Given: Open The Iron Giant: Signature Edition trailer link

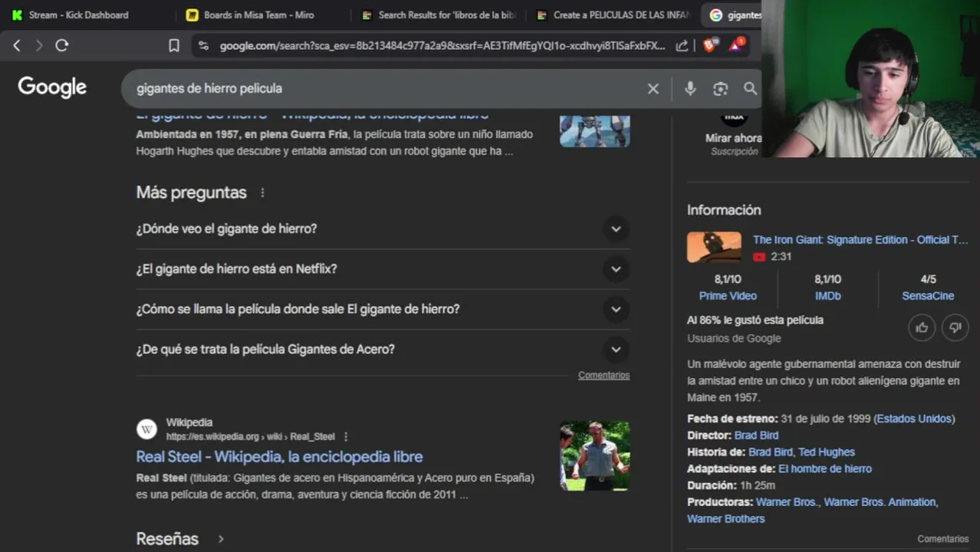Looking at the screenshot, I should tap(860, 240).
